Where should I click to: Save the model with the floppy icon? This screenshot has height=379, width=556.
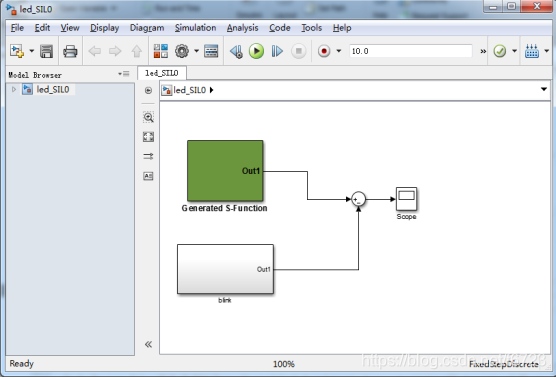[x=46, y=51]
